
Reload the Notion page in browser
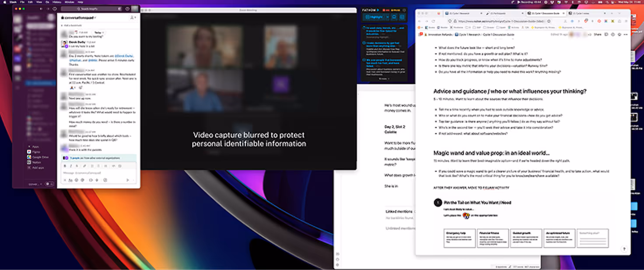point(434,21)
